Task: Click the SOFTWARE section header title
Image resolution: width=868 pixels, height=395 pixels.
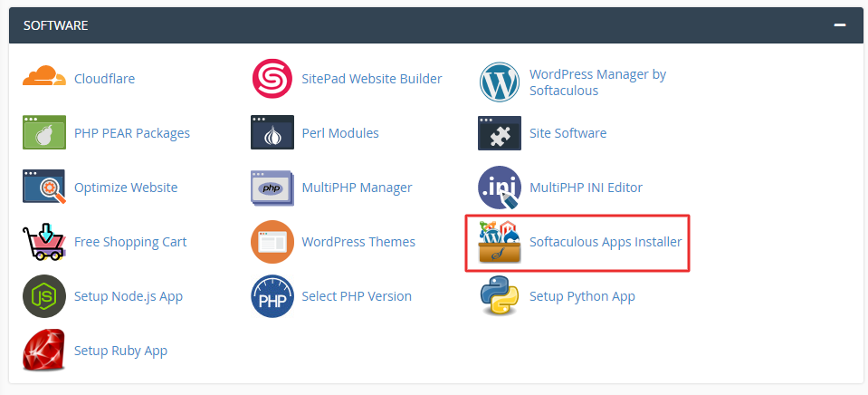Action: tap(55, 25)
